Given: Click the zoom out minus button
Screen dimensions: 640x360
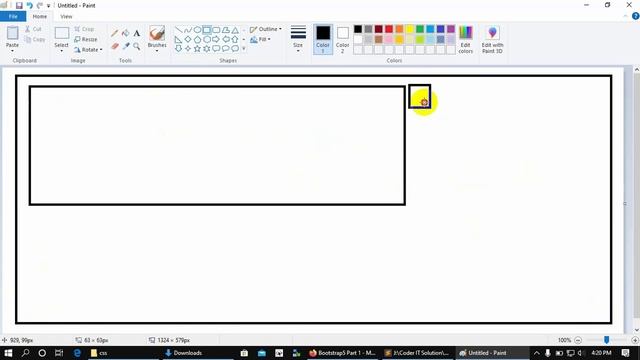Looking at the screenshot, I should coord(578,340).
